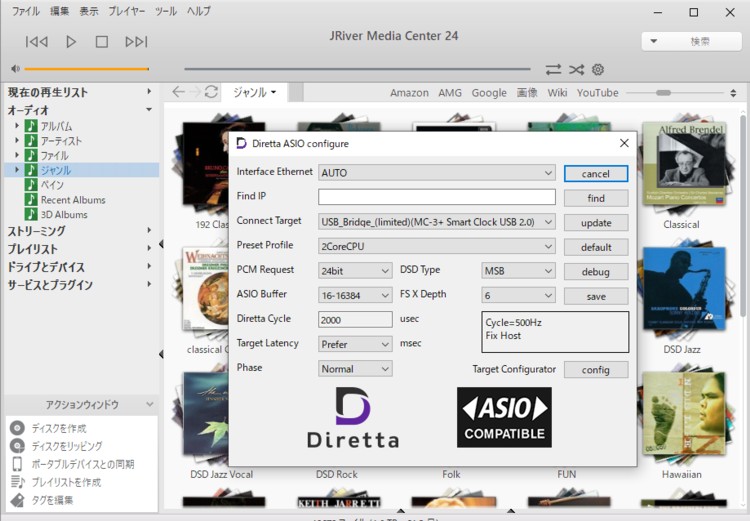The height and width of the screenshot is (521, 750).
Task: Open the プレイヤー menu
Action: [x=126, y=11]
